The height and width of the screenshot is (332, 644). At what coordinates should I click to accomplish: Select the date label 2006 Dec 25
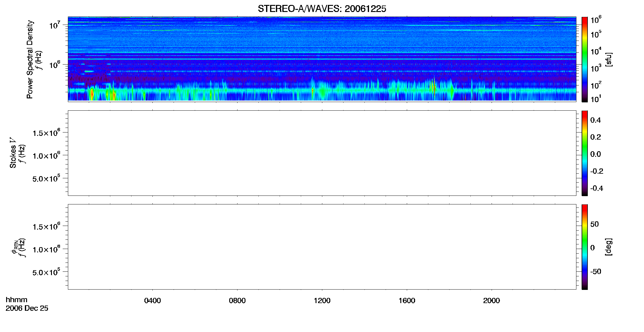click(27, 308)
